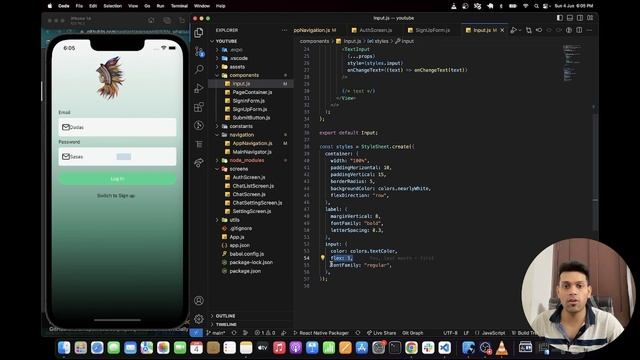The height and width of the screenshot is (360, 640).
Task: Open SubmitButton.js in the explorer
Action: (251, 118)
